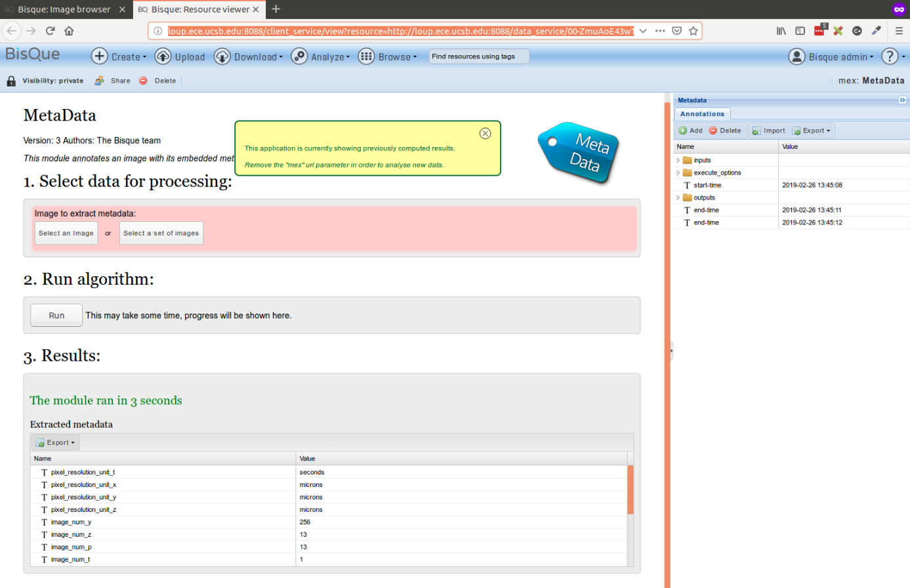The width and height of the screenshot is (910, 588).
Task: Open the Analyze menu
Action: pos(320,56)
